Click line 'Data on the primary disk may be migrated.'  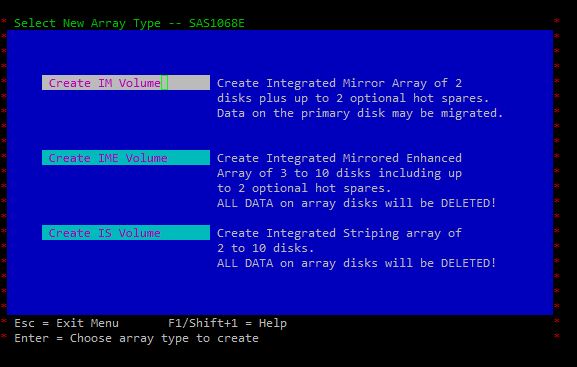(360, 113)
